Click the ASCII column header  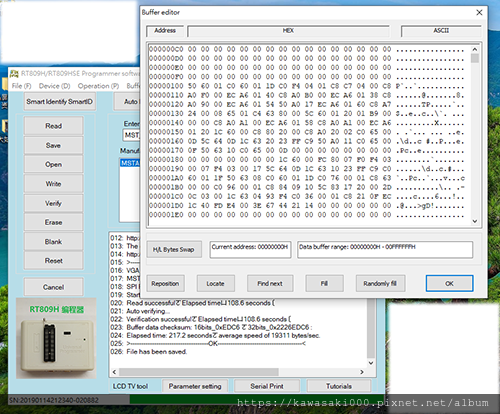441,31
